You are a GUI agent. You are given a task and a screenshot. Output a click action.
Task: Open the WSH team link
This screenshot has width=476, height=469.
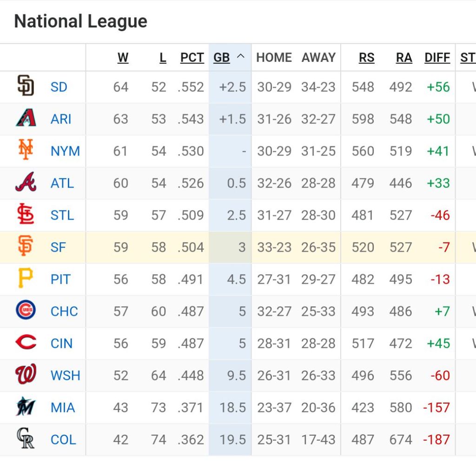click(65, 375)
